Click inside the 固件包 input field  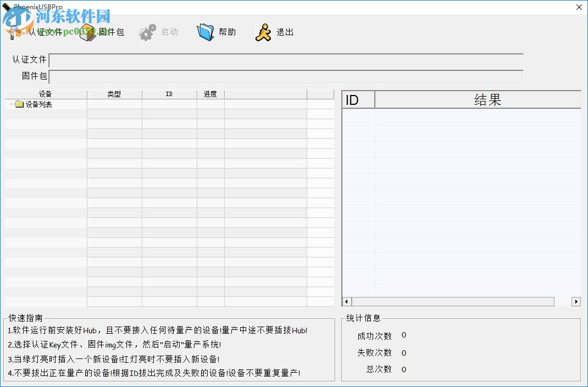[286, 77]
